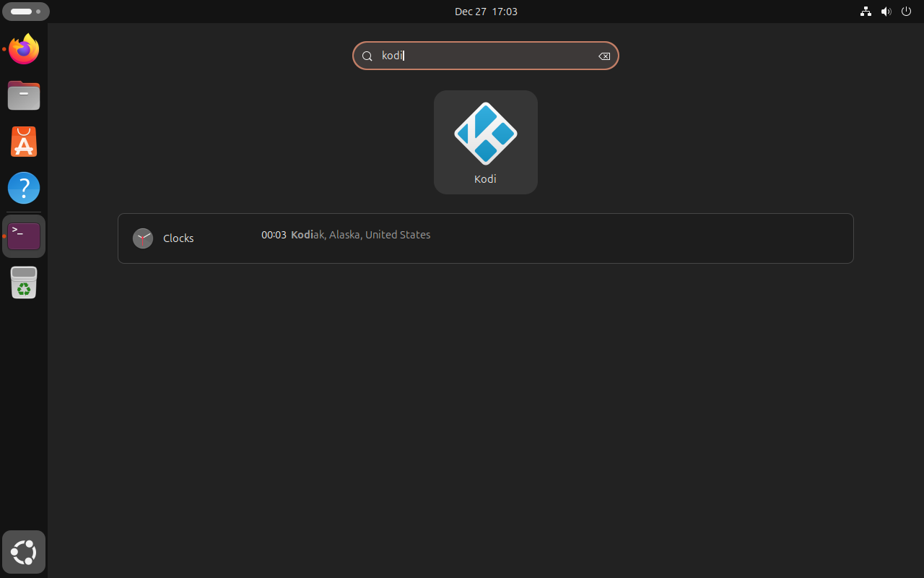Select the search magnifier icon
Screen dimensions: 924x578
(367, 56)
